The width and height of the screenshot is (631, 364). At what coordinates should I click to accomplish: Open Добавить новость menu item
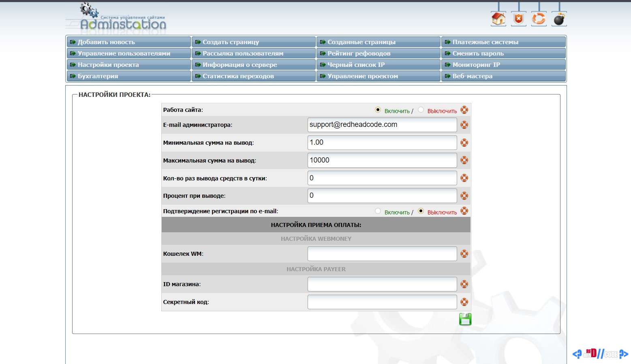[128, 42]
